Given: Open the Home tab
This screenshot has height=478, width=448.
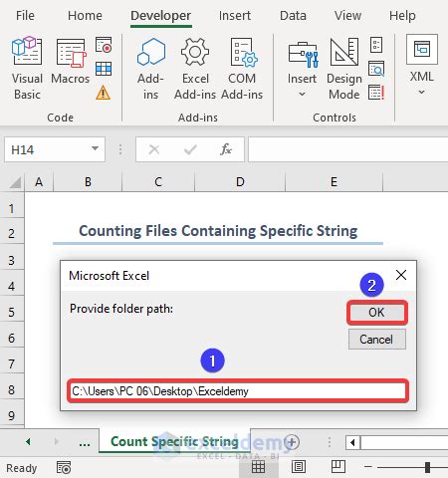Looking at the screenshot, I should 85,15.
